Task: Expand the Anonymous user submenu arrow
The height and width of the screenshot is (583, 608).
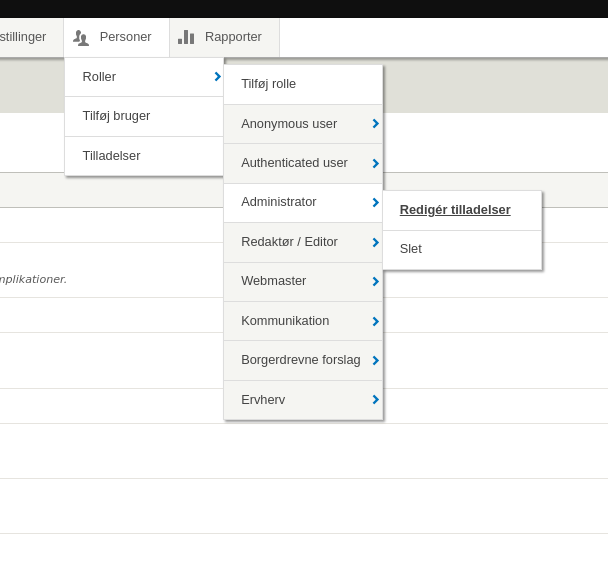Action: 375,124
